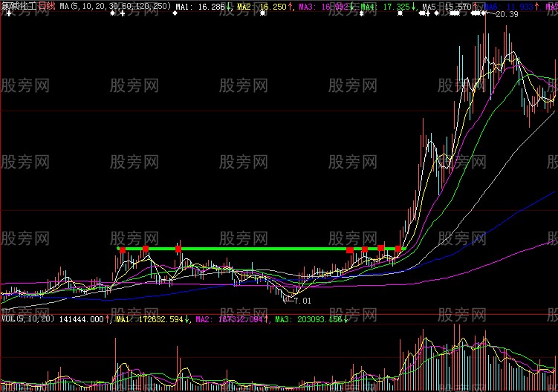This screenshot has height=392, width=558.
Task: Click the star info marker below the MA4 value
Action: [x=400, y=13]
